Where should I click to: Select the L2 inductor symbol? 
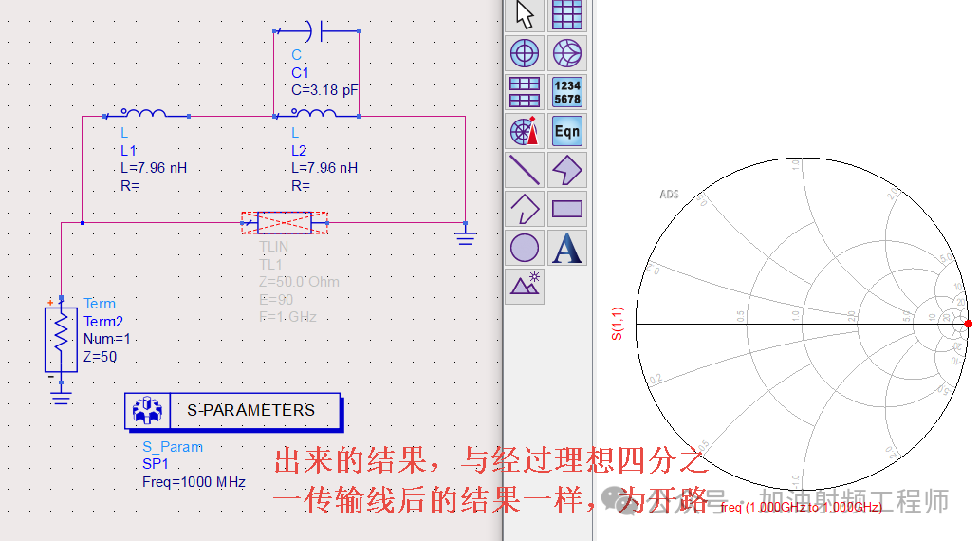[x=316, y=114]
